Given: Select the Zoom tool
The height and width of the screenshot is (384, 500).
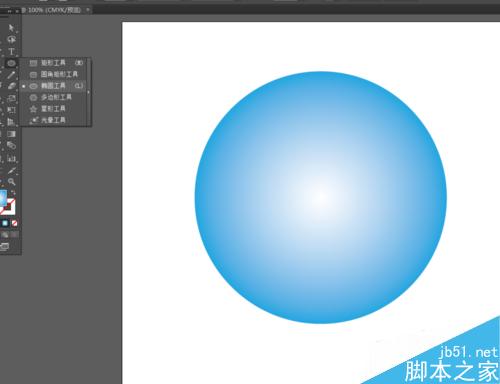Looking at the screenshot, I should click(x=11, y=182).
